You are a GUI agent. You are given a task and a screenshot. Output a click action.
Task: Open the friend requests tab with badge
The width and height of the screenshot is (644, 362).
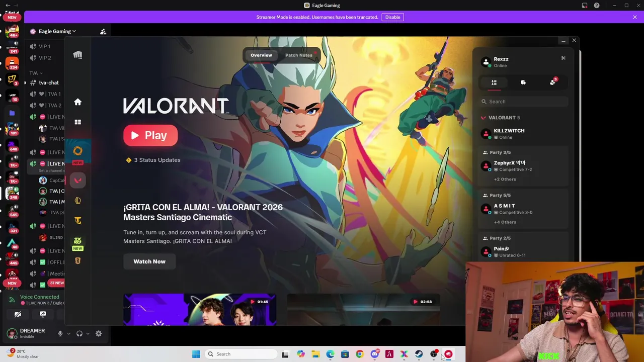click(x=553, y=82)
